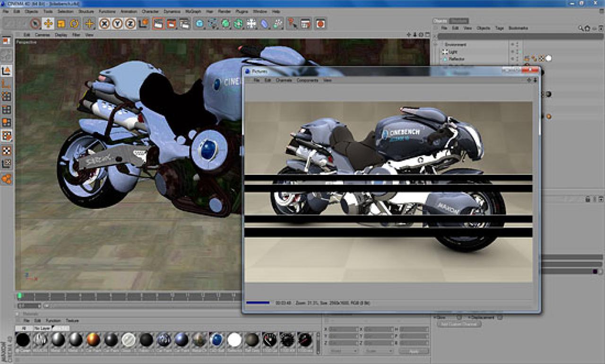
Task: Select the Environment object
Action: pyautogui.click(x=456, y=44)
